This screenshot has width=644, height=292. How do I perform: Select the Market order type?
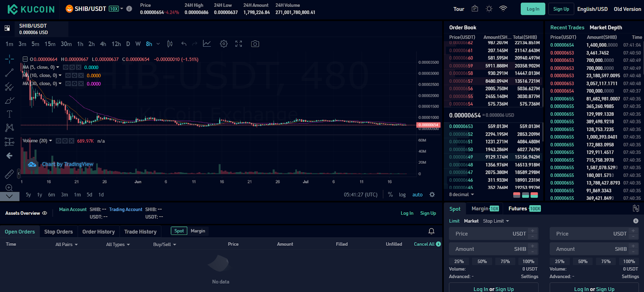pos(471,221)
